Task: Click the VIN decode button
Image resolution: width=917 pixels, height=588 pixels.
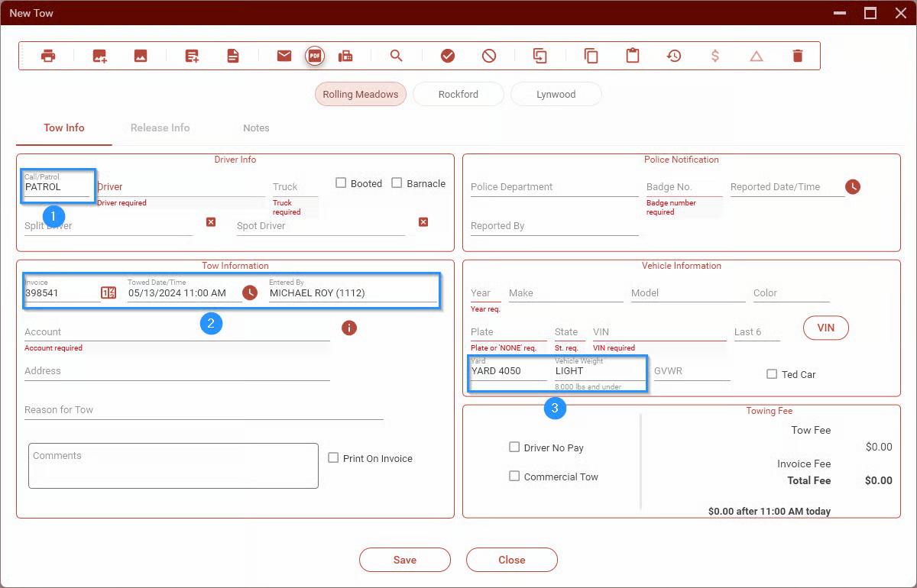Action: (x=825, y=328)
